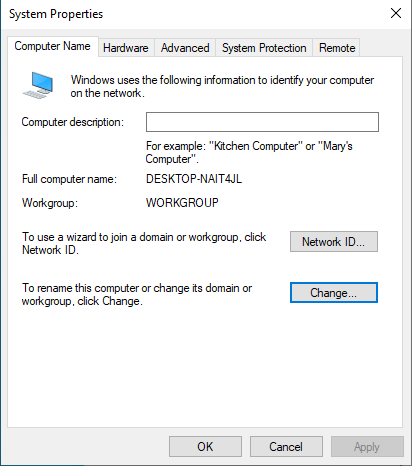
Task: Click Change to rename this computer
Action: [334, 293]
